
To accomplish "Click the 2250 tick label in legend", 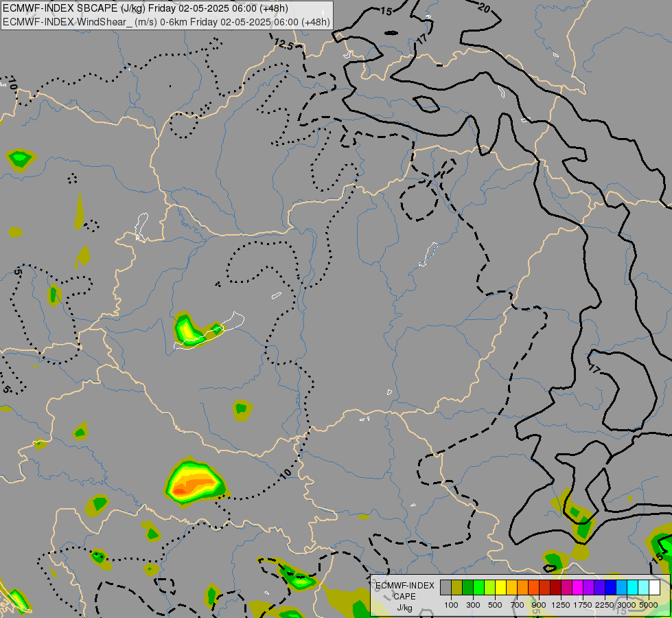I will click(x=605, y=605).
